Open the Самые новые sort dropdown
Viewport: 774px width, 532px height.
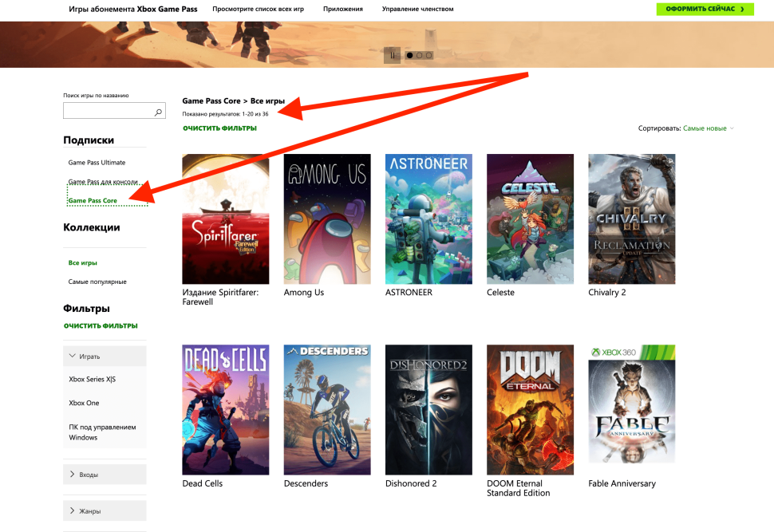point(709,128)
